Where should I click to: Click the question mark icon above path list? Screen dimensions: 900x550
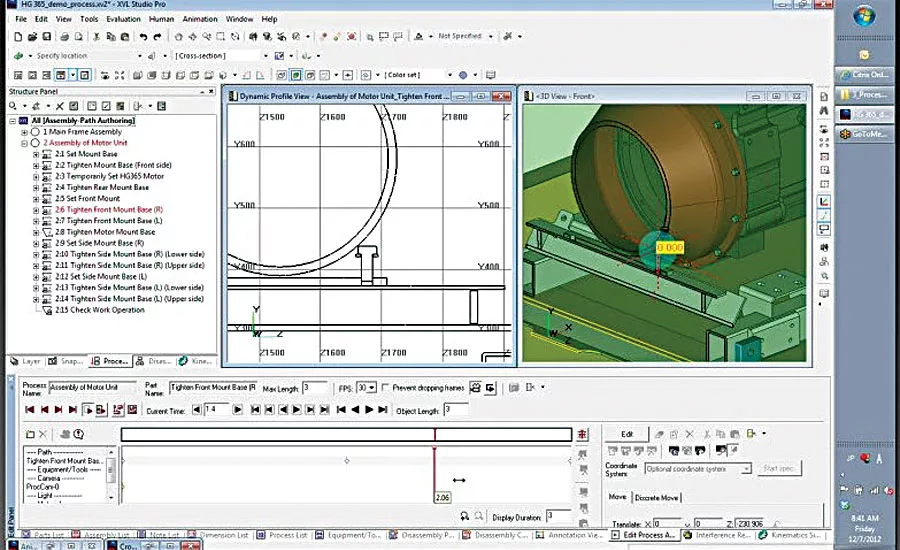(79, 434)
